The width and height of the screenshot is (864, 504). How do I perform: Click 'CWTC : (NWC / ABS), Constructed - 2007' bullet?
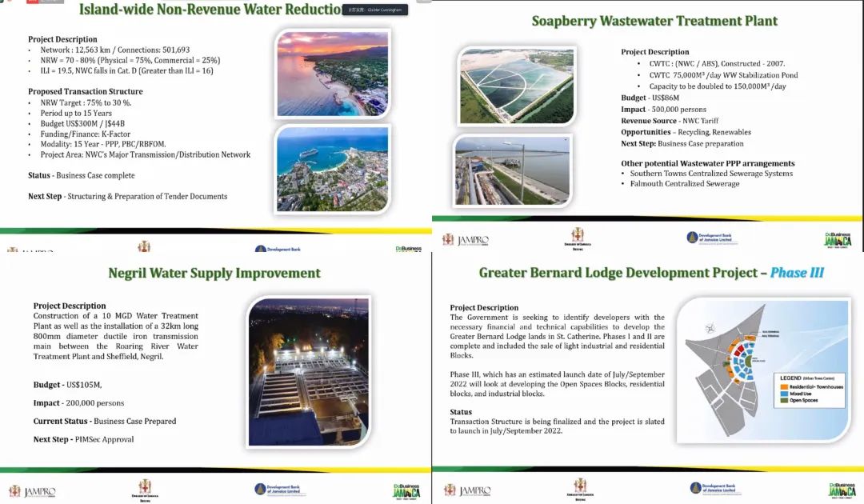(x=717, y=63)
